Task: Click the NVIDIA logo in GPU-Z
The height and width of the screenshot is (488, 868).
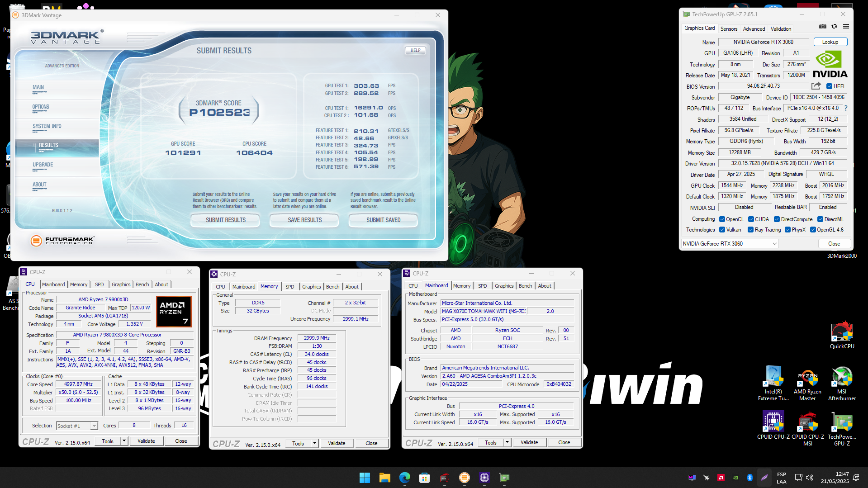Action: coord(830,64)
